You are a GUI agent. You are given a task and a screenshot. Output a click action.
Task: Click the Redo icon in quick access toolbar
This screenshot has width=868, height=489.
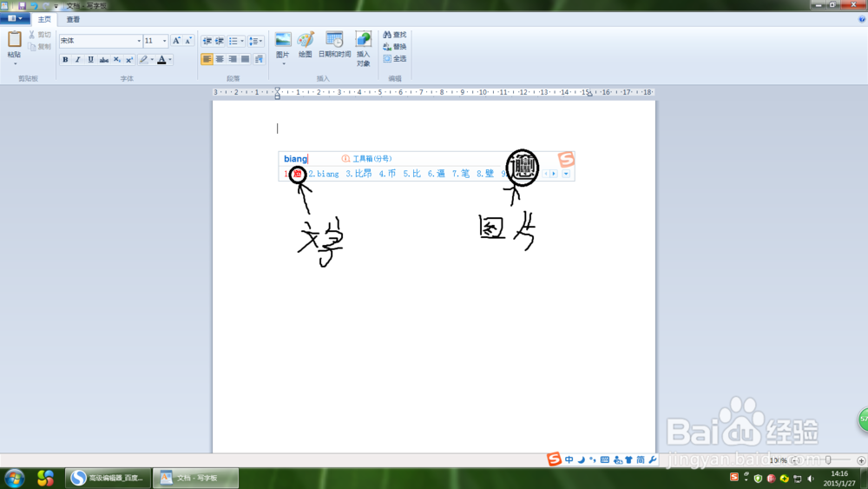coord(46,5)
